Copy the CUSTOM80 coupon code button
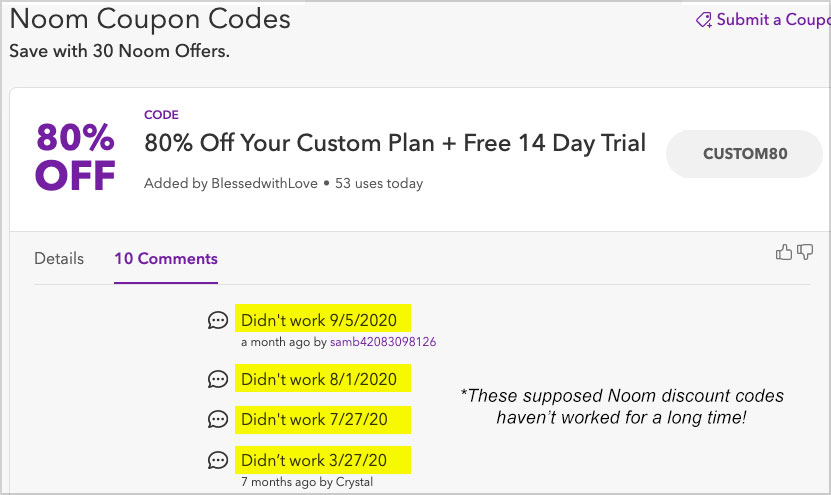This screenshot has width=831, height=495. click(x=745, y=154)
